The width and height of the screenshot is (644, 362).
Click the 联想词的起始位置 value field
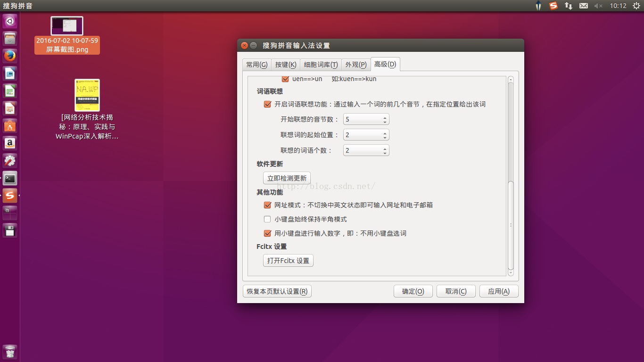click(363, 135)
